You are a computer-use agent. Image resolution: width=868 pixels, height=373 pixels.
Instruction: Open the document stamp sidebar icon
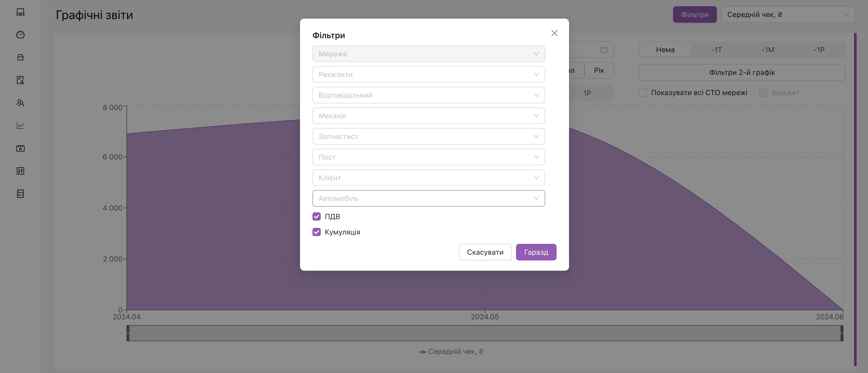point(20,80)
